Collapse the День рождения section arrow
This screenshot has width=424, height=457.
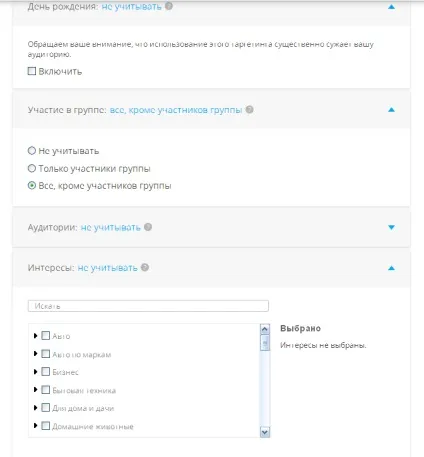[x=391, y=7]
